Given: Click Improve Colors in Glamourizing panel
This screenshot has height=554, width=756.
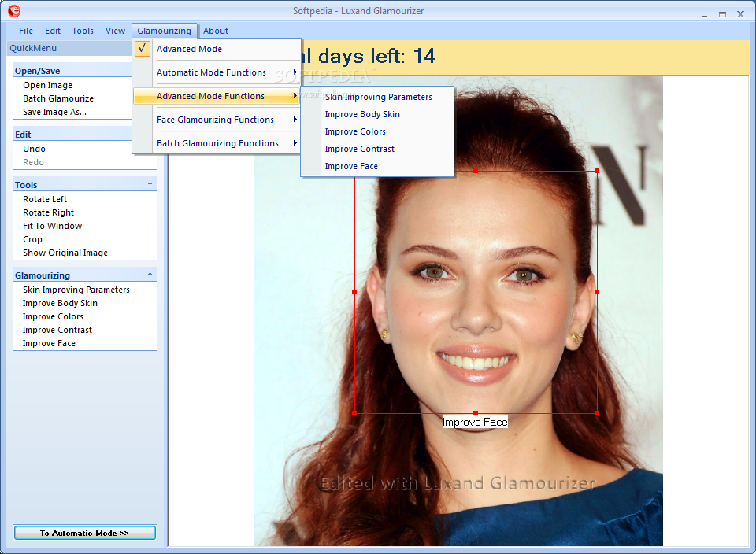Looking at the screenshot, I should (x=53, y=316).
